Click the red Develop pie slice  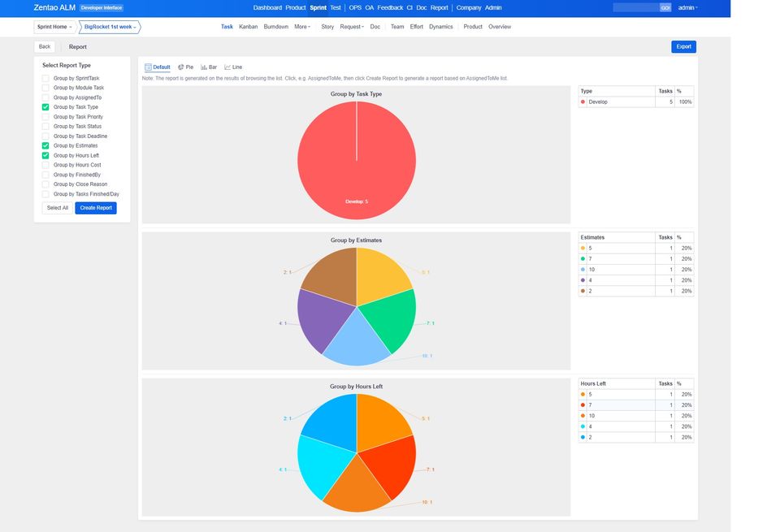point(357,161)
